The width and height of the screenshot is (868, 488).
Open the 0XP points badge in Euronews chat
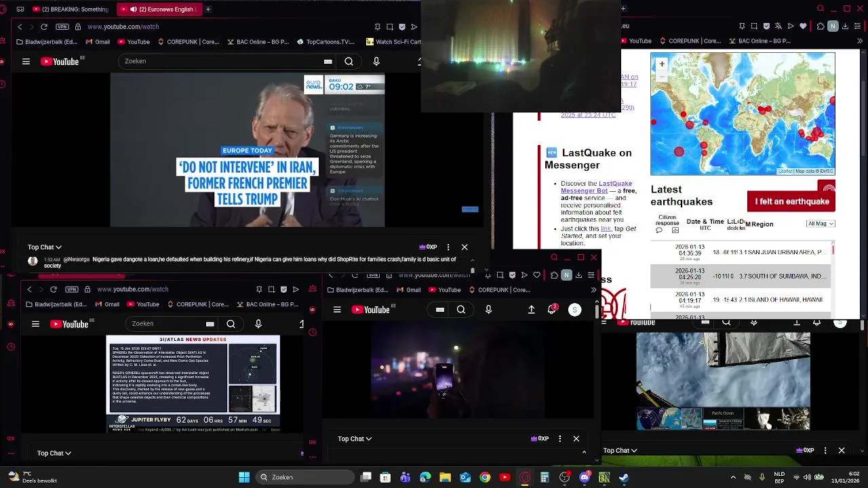click(429, 247)
